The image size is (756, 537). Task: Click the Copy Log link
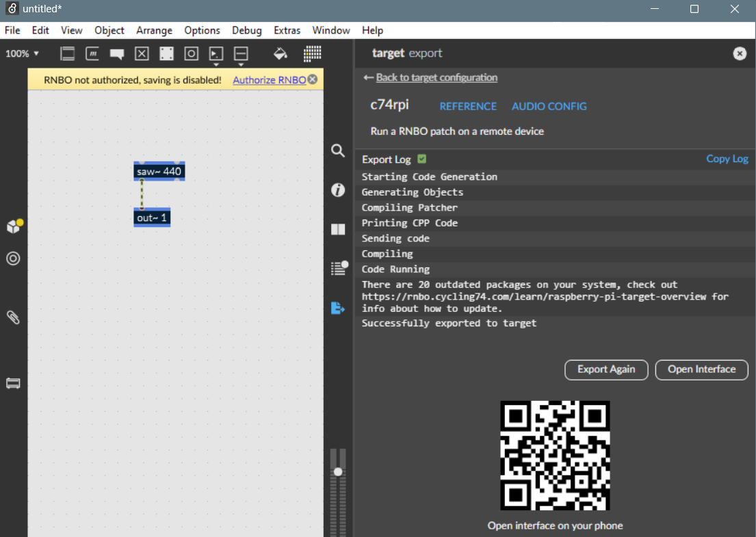click(727, 159)
